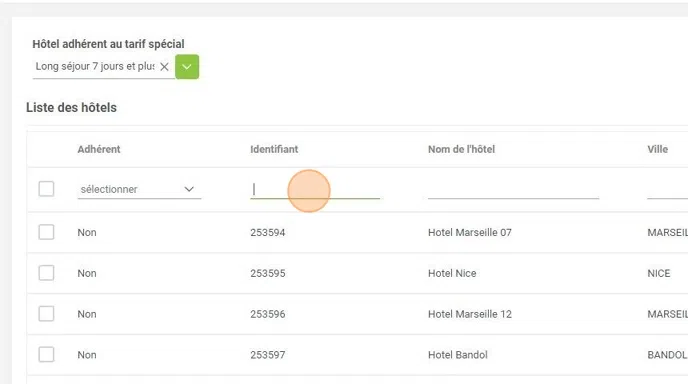The image size is (688, 384).
Task: Click BANDOL city cell
Action: 667,355
